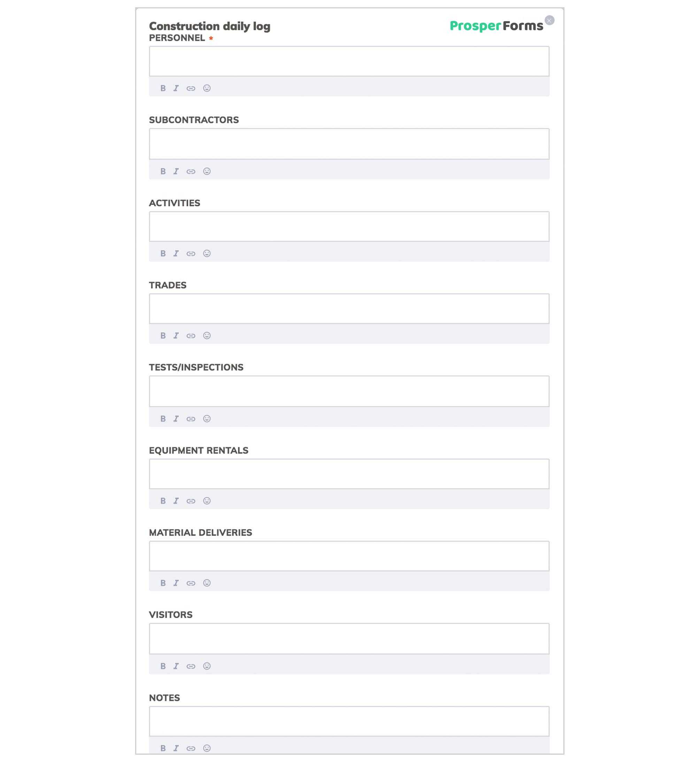This screenshot has height=763, width=700.
Task: Click the Italic icon in PERSONNEL field
Action: click(176, 88)
